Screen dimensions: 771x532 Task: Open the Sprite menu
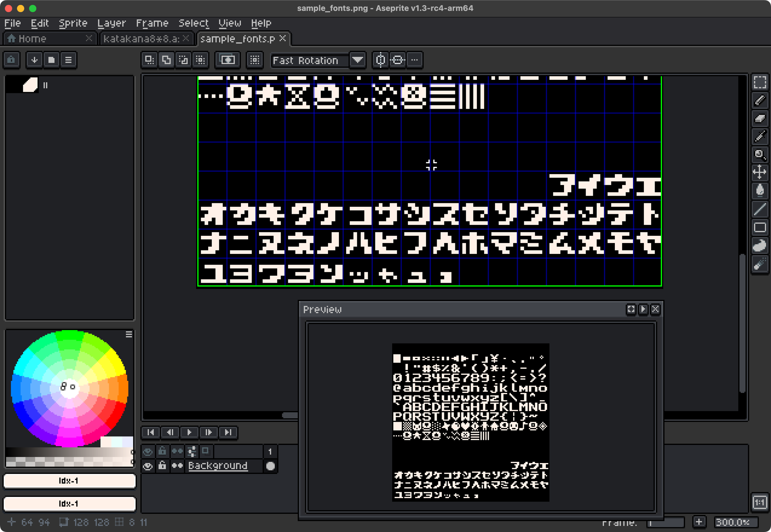click(73, 23)
